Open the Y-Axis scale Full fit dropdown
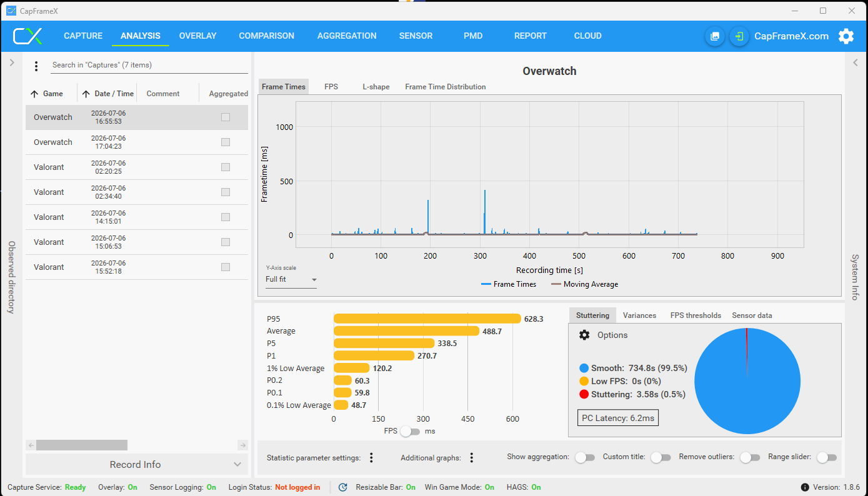Viewport: 868px width, 496px height. pyautogui.click(x=291, y=279)
